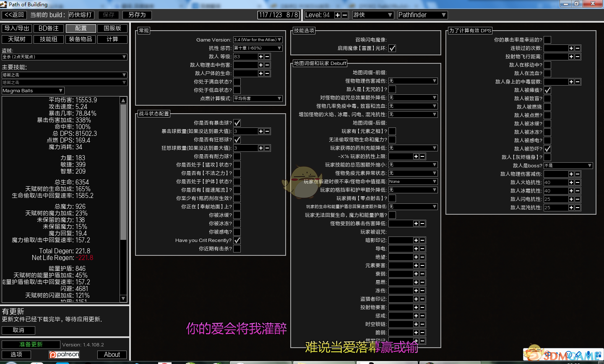Open the 装备物品 tab
Screen dimensions: 604x364
click(81, 39)
